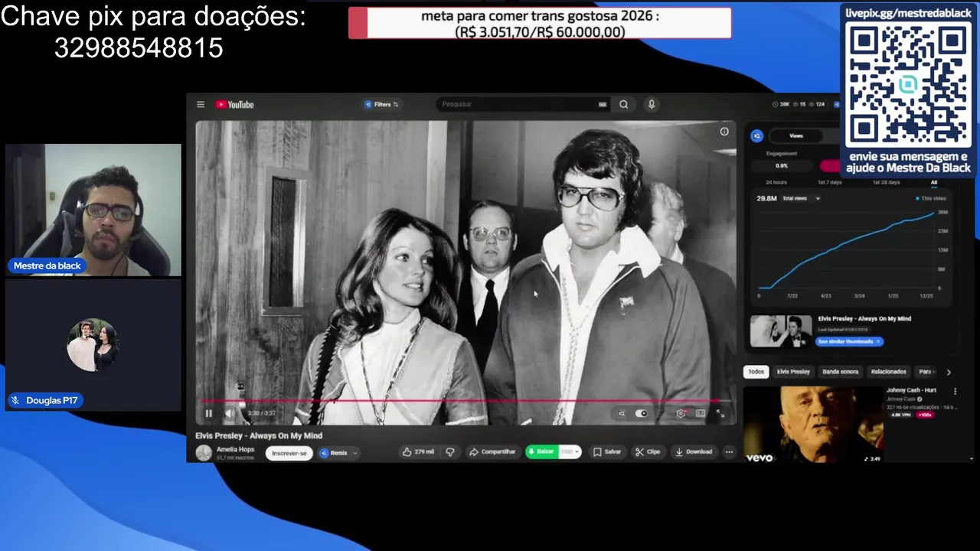Toggle This video legend on chart
Image resolution: width=980 pixels, height=551 pixels.
coord(932,198)
